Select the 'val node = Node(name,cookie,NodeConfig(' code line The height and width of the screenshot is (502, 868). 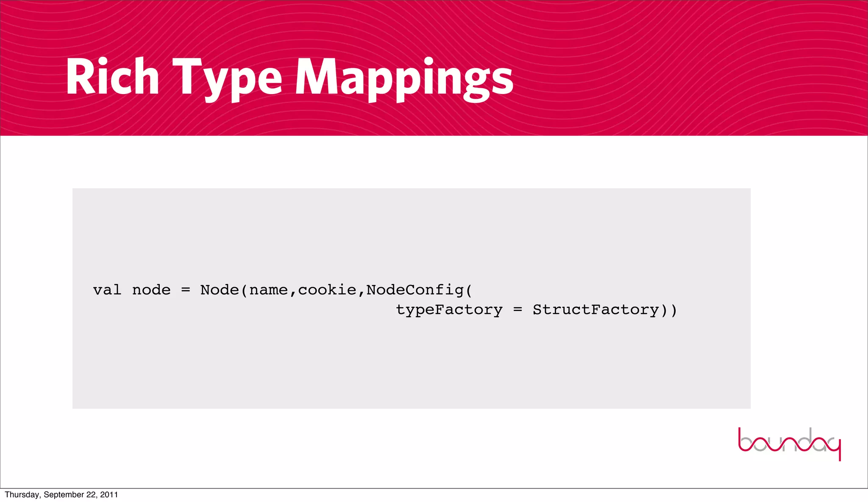tap(283, 290)
